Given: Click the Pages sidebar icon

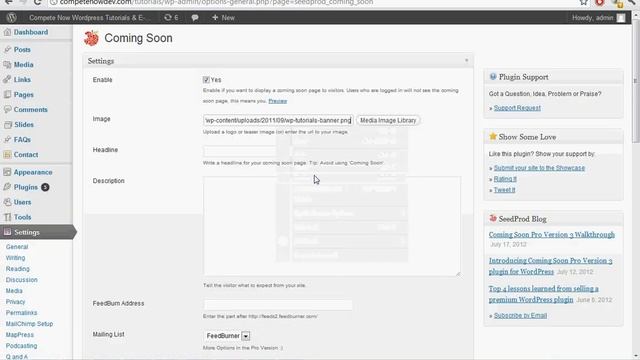Looking at the screenshot, I should click(x=7, y=94).
